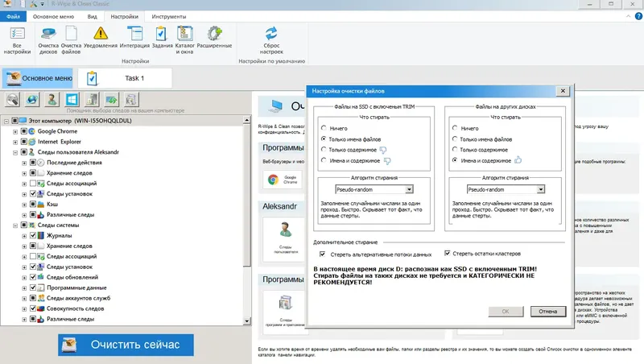Click the magnifier icon in trace helper toolbar

click(13, 99)
